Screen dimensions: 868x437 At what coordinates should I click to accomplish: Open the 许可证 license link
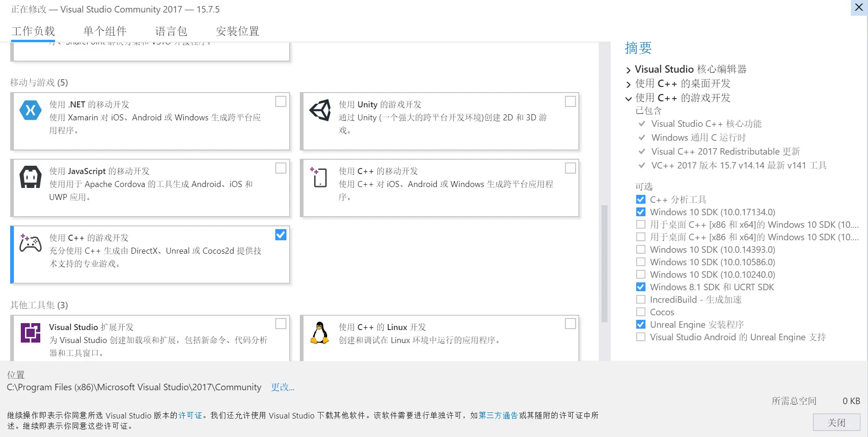(190, 415)
